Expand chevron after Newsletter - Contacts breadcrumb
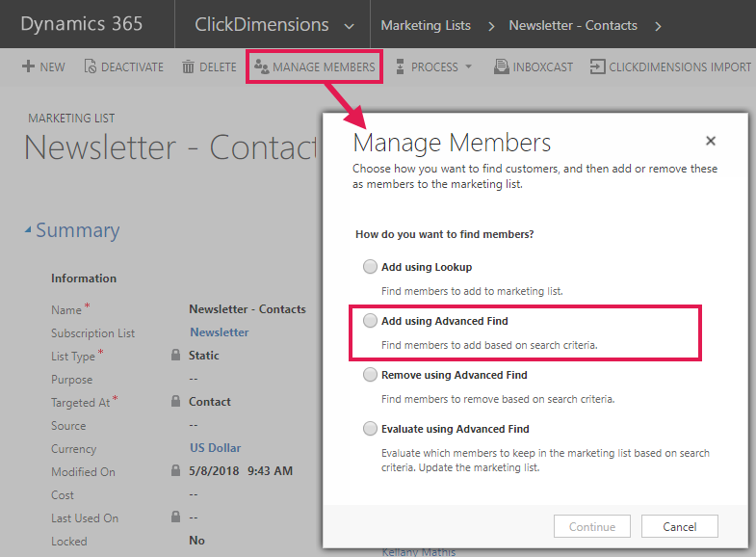The image size is (756, 557). coord(658,26)
